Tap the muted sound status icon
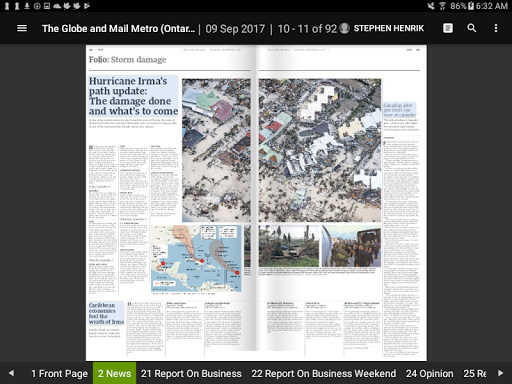The height and width of the screenshot is (384, 512). coord(431,6)
